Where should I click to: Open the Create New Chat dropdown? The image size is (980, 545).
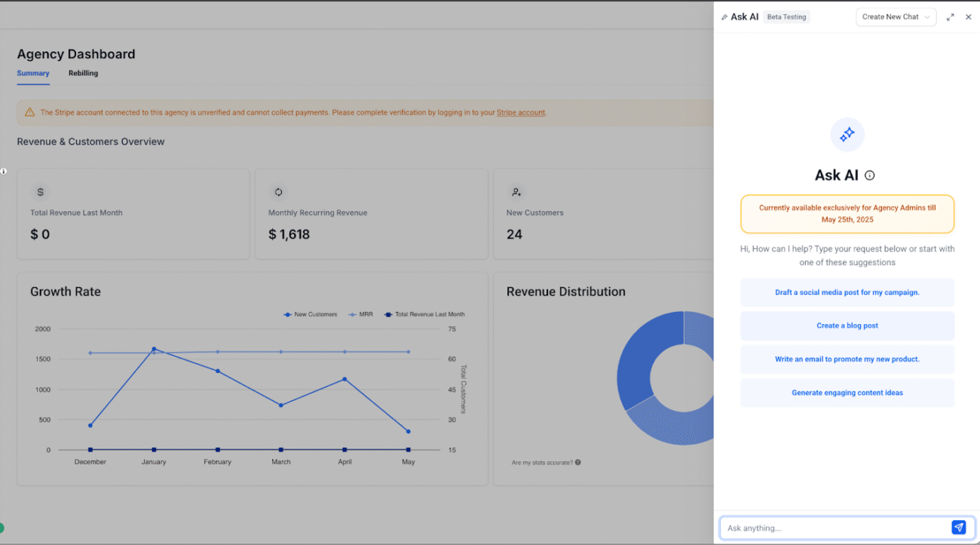[896, 17]
